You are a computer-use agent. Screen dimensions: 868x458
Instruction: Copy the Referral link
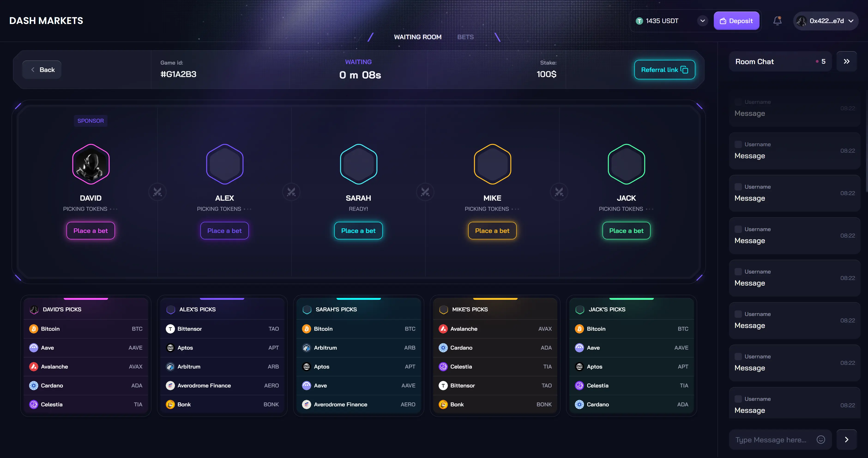[x=664, y=70]
